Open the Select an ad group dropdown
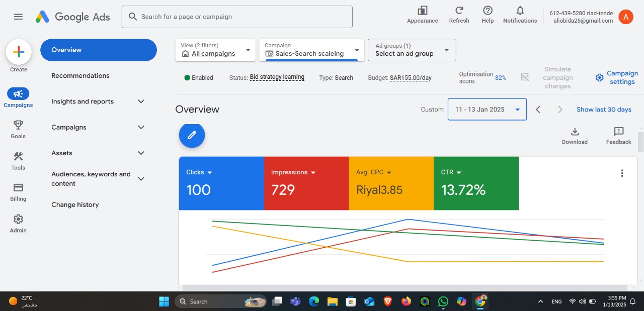644x311 pixels. [x=412, y=50]
